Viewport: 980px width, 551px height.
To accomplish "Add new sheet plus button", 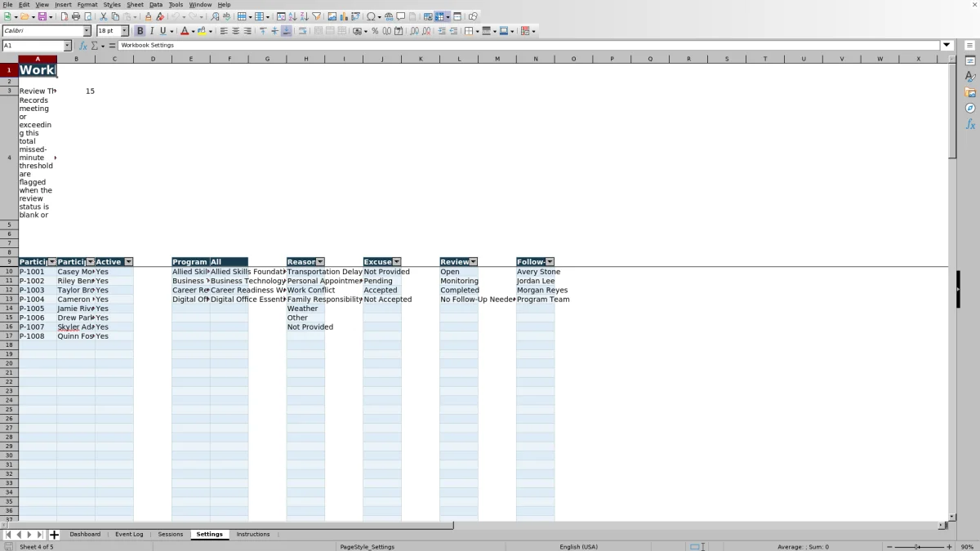I will click(54, 535).
